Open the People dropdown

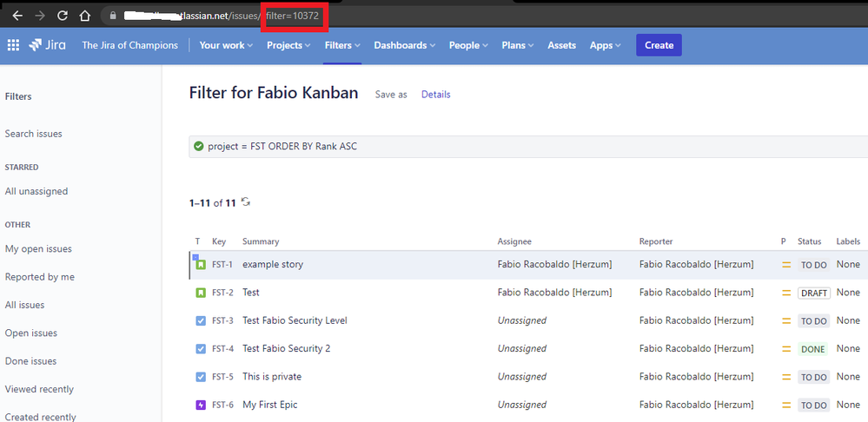coord(467,45)
